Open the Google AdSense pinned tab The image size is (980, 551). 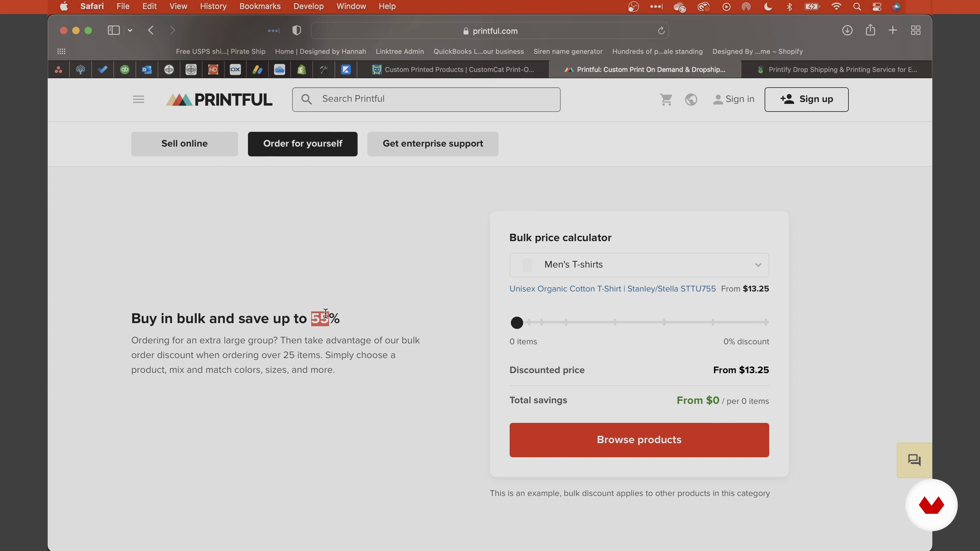(258, 70)
